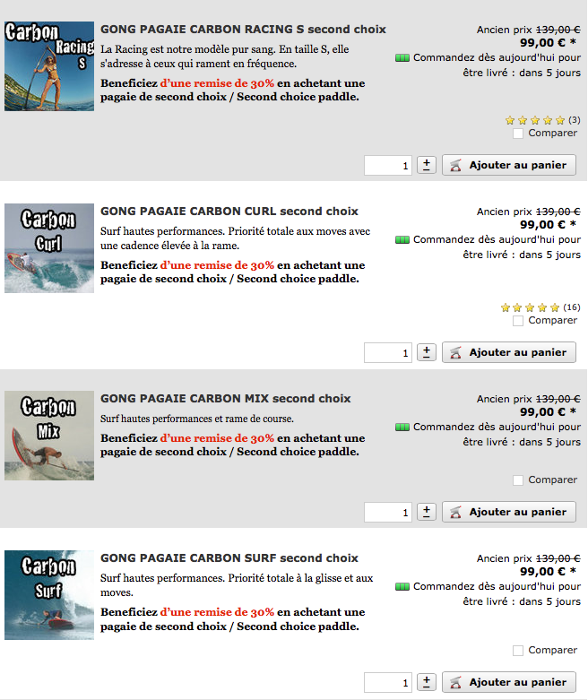Click cart icon for Carbon Racing S paddle
This screenshot has width=588, height=700.
(455, 165)
